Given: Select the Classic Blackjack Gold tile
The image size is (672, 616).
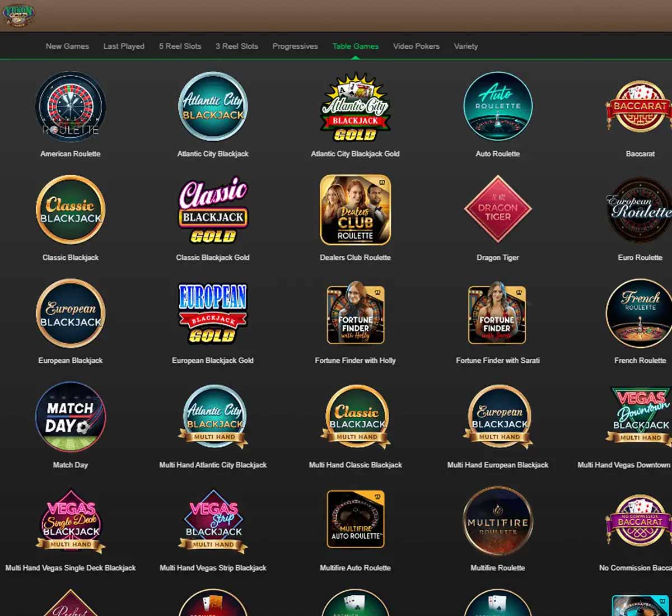Looking at the screenshot, I should (213, 211).
